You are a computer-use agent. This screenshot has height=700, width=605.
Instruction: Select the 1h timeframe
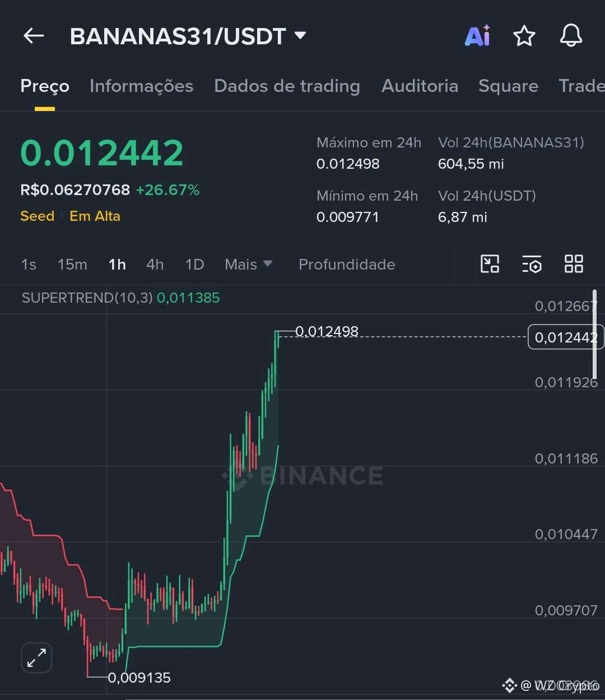(x=117, y=264)
